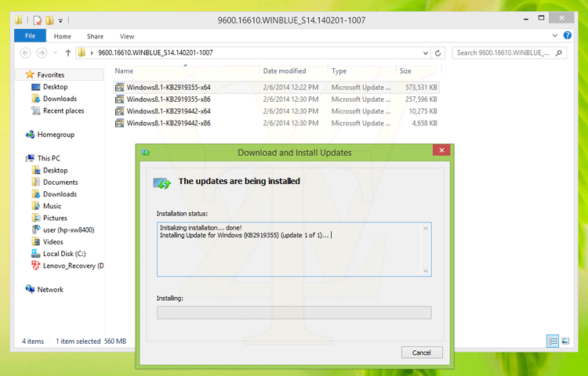Select Windows8.1-KB2919442-x64 update file
588x376 pixels.
tap(168, 111)
